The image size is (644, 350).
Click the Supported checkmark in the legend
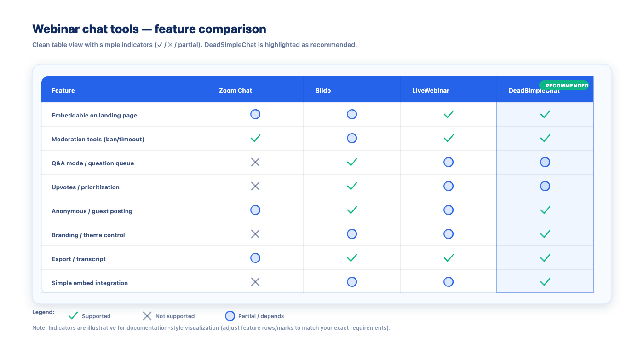(x=73, y=316)
